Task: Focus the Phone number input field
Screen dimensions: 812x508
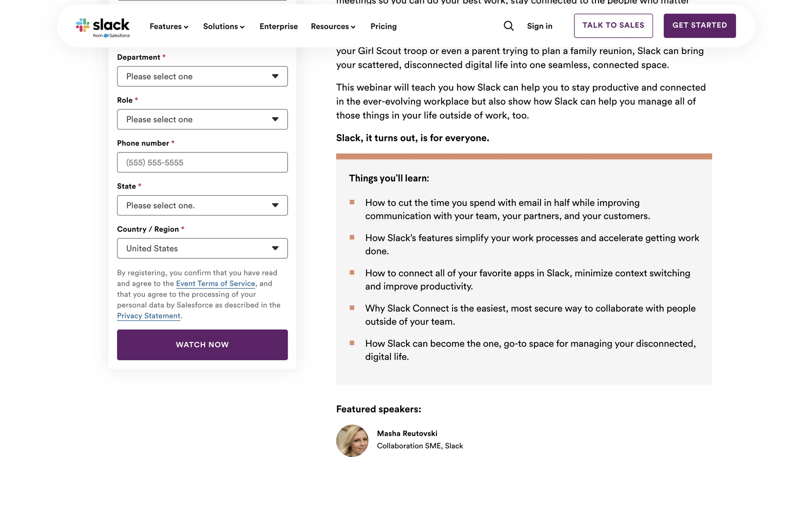Action: (x=202, y=163)
